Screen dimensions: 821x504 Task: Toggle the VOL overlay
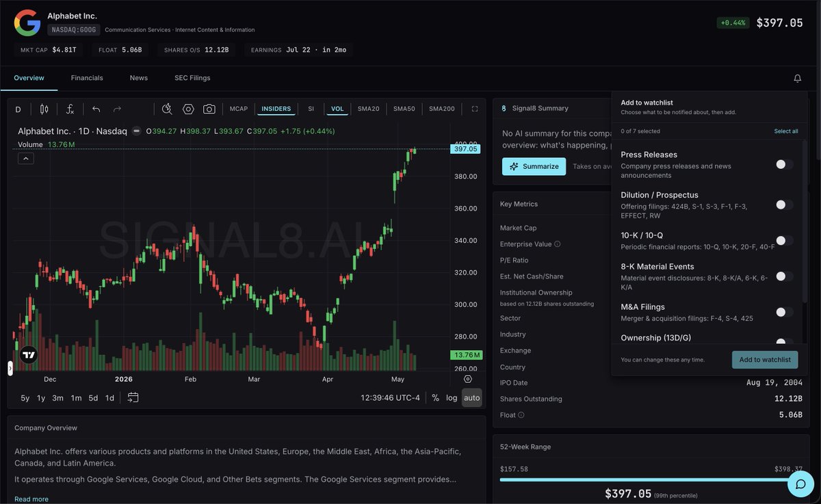click(337, 109)
